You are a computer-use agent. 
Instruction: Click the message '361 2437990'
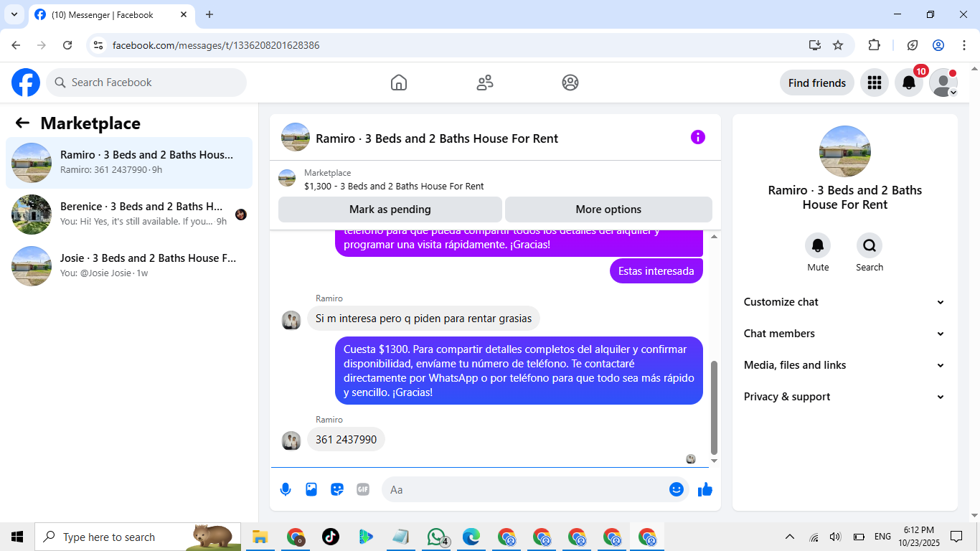(x=346, y=439)
